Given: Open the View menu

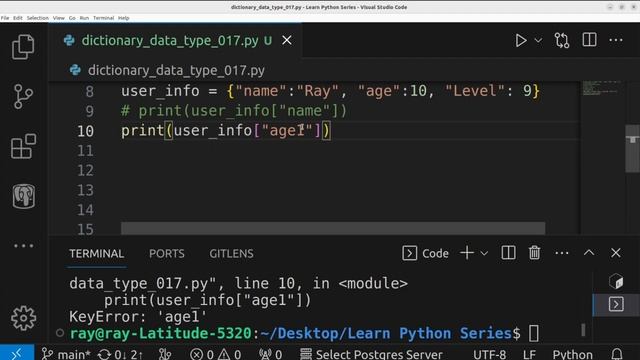Looking at the screenshot, I should pos(59,18).
